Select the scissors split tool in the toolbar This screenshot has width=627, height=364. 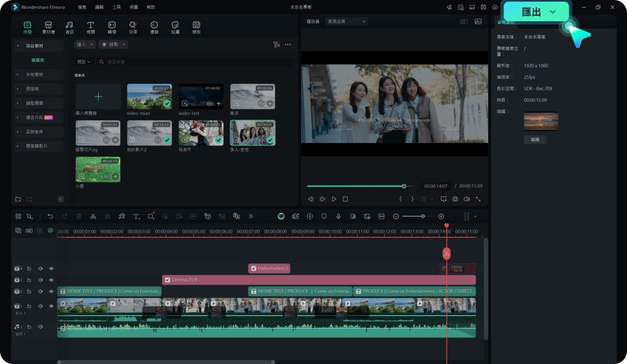point(93,216)
